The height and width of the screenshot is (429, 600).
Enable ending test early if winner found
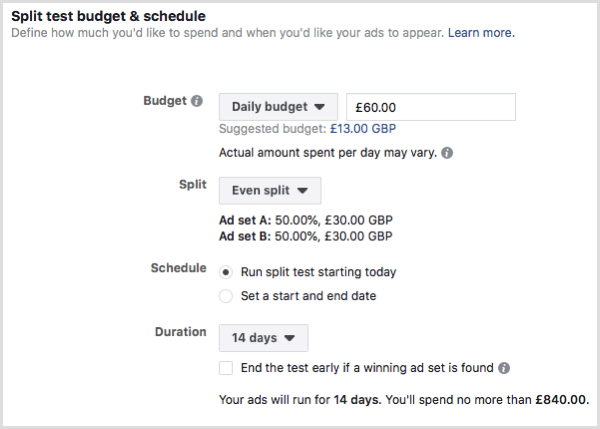pos(226,368)
